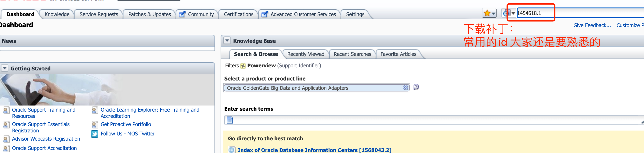Open the Give Feedback link
The height and width of the screenshot is (153, 644).
coord(592,25)
